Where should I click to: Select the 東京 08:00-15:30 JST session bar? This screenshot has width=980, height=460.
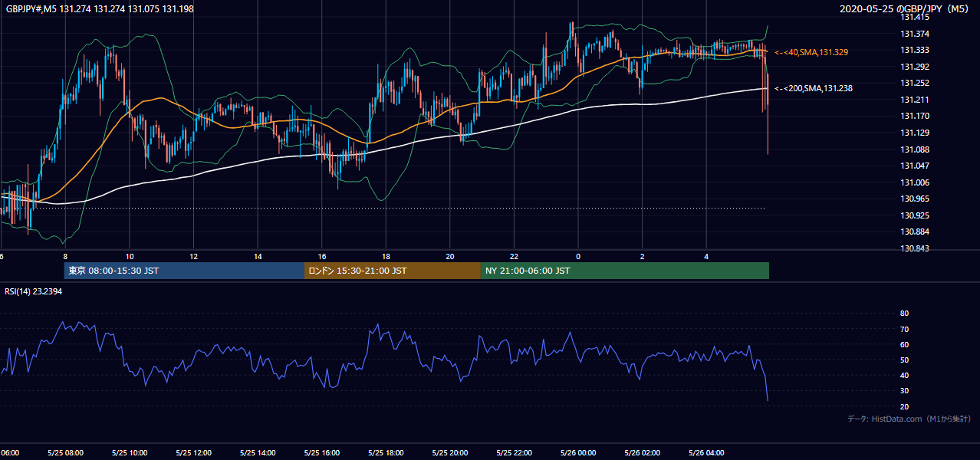(x=184, y=271)
